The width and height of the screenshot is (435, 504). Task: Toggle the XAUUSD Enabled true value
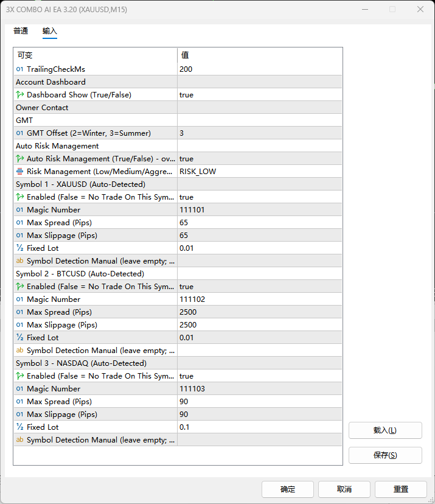(x=260, y=197)
